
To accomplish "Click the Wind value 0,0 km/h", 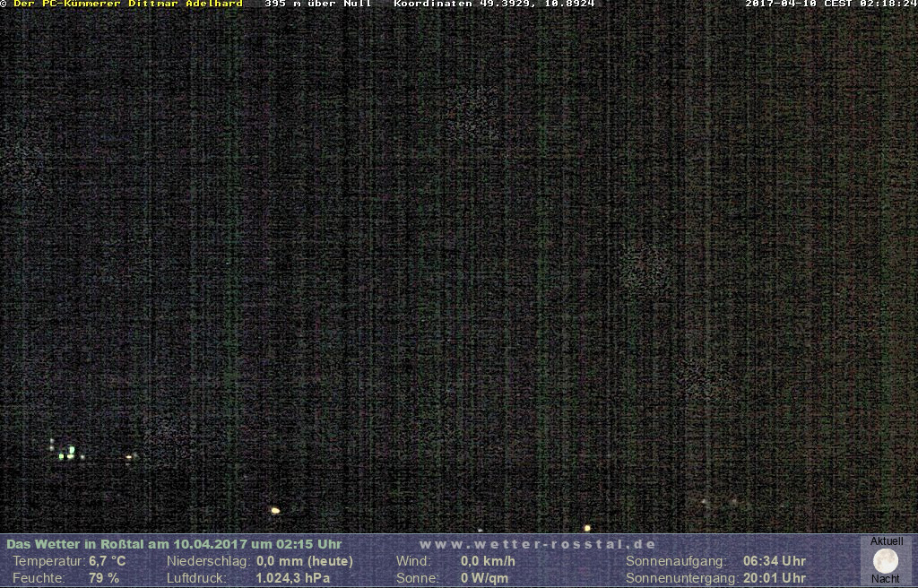I will [x=488, y=561].
